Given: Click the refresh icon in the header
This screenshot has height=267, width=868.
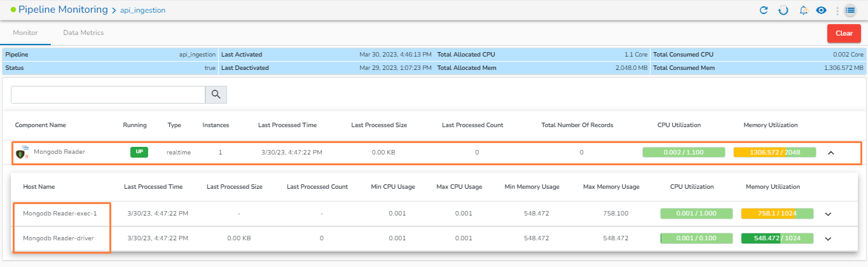Looking at the screenshot, I should (x=764, y=10).
